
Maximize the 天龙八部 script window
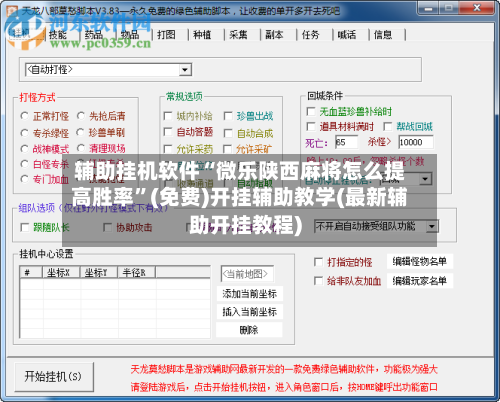(449, 8)
